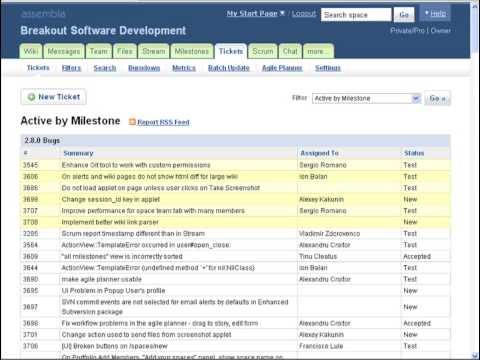
Task: Click the Help button
Action: (x=435, y=13)
